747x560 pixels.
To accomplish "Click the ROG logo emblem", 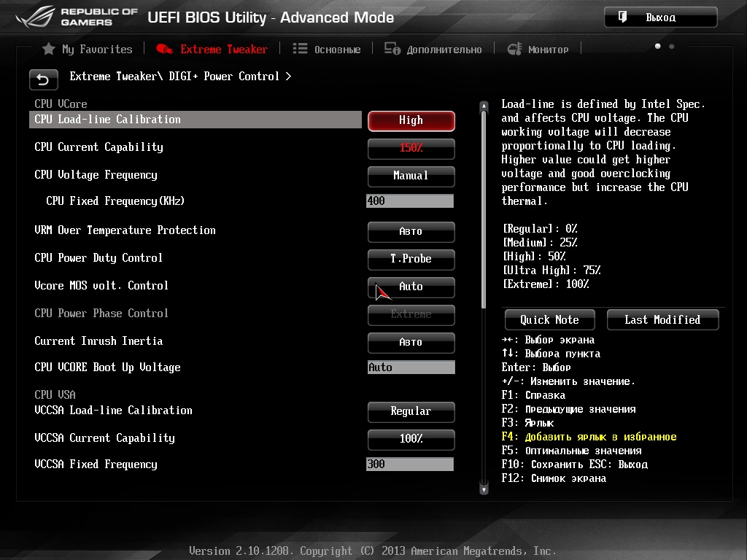I will [35, 17].
